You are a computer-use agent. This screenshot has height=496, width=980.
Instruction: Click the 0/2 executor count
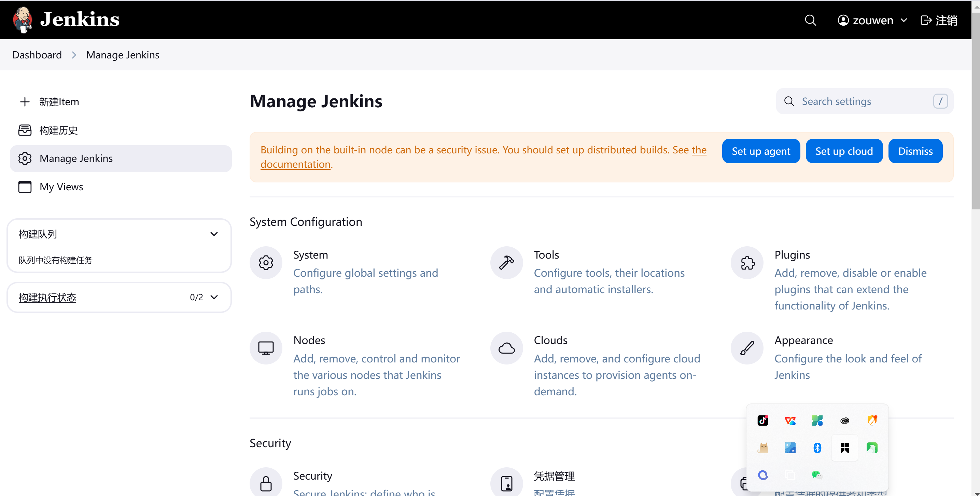click(x=196, y=297)
